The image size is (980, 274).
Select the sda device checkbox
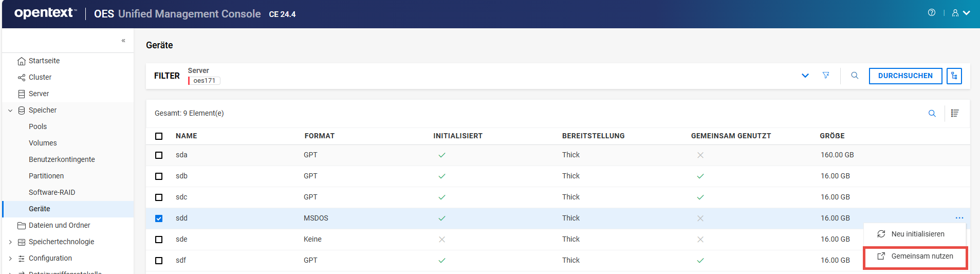pos(159,155)
